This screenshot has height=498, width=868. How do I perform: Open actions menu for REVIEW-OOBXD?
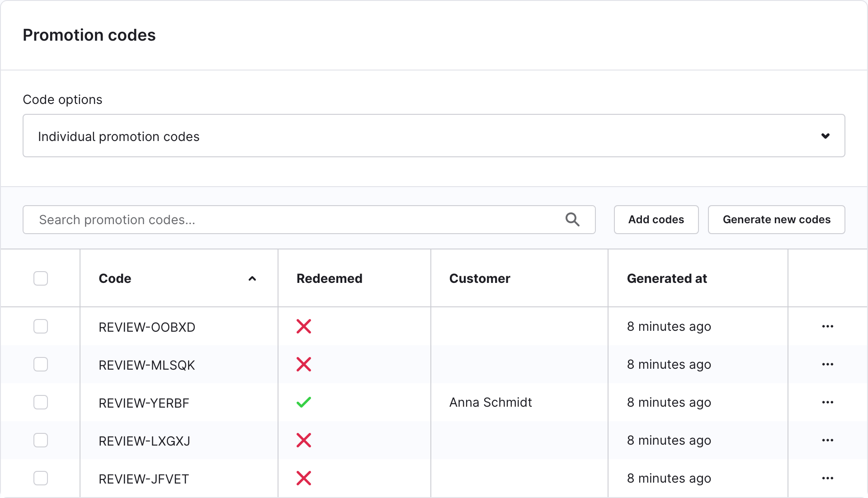click(x=828, y=326)
